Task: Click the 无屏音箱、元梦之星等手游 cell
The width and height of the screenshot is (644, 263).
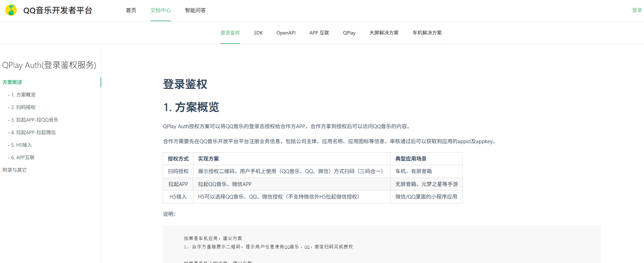Action: tap(427, 184)
